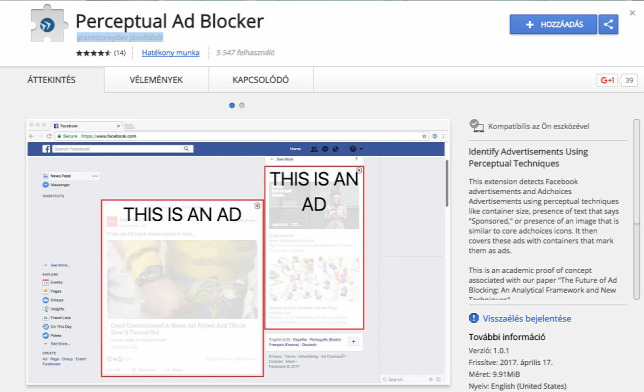Click the compatible device checkmark icon
Viewport: 644px width, 392px height.
(476, 126)
